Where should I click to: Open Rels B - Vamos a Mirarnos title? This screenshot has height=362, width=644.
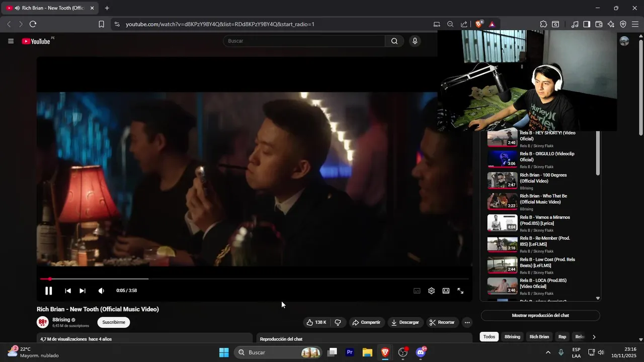(545, 220)
